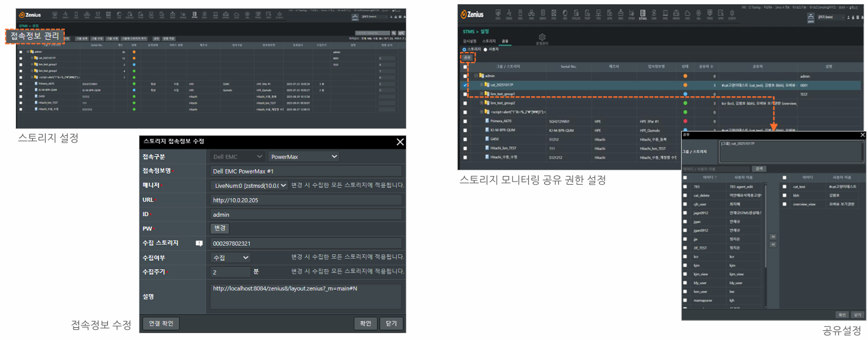Switch to the 스토리지 tab
The height and width of the screenshot is (339, 868).
coord(489,41)
